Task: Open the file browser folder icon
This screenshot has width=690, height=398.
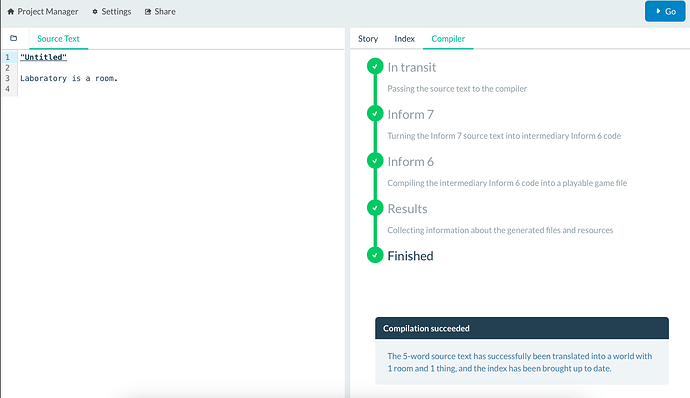Action: tap(14, 38)
